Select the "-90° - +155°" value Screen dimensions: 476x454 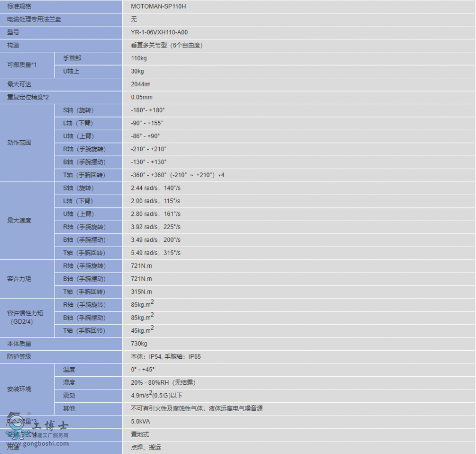tap(147, 123)
